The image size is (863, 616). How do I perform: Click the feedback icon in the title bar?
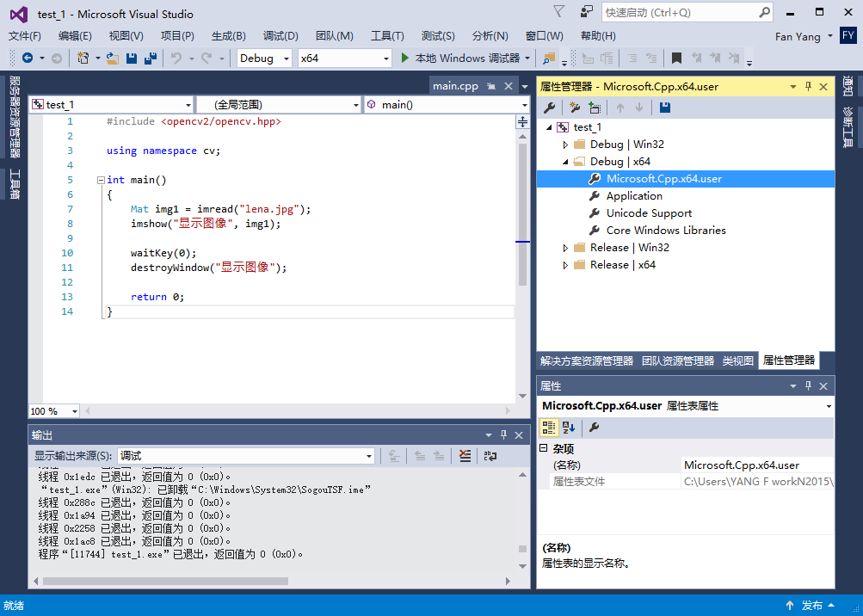click(x=586, y=13)
